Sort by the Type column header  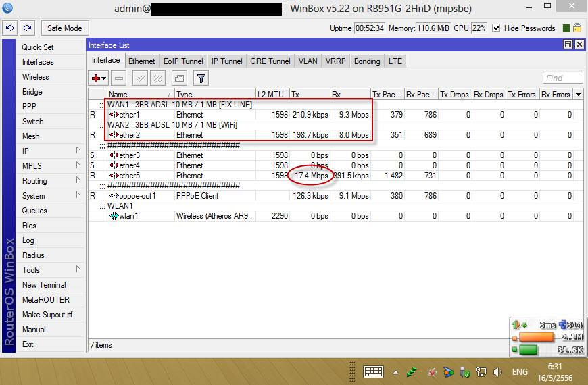(215, 94)
